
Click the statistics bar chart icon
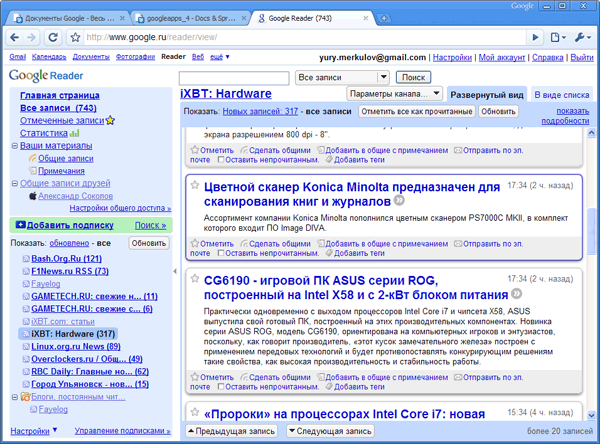point(75,133)
